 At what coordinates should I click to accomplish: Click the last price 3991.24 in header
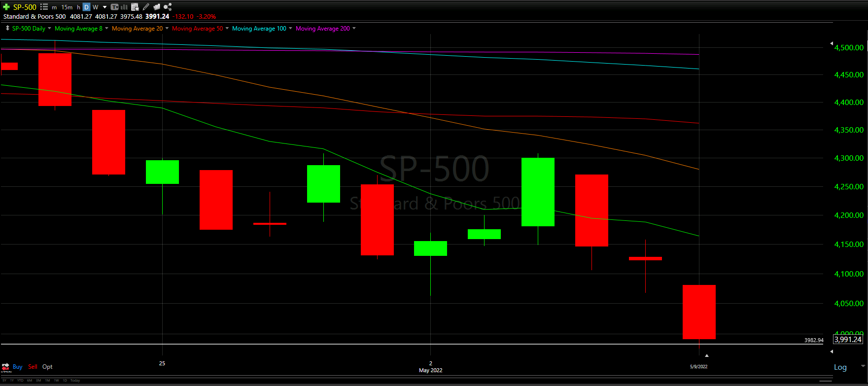pyautogui.click(x=157, y=16)
